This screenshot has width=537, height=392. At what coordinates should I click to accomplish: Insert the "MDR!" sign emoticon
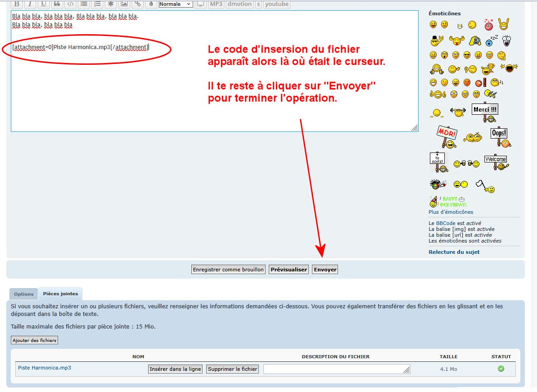click(x=447, y=136)
